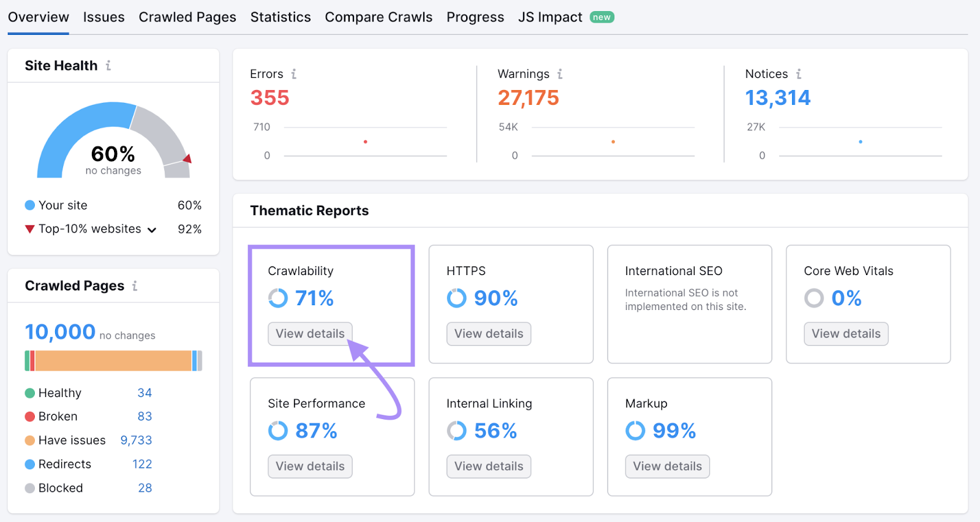The height and width of the screenshot is (522, 980).
Task: Click the Crawlability 71% progress ring icon
Action: pyautogui.click(x=278, y=298)
